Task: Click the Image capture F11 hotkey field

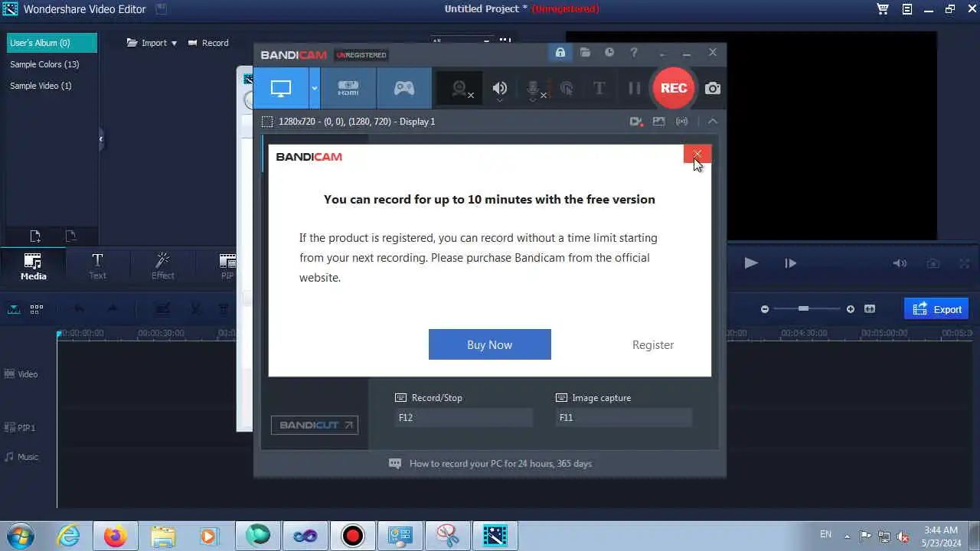Action: [x=624, y=417]
